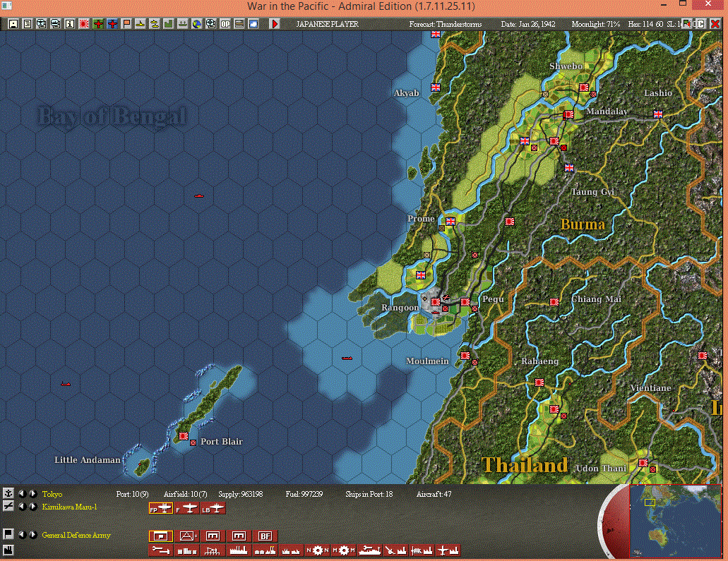This screenshot has width=728, height=561.
Task: Go to previous unit before General Defence Army
Action: (22, 535)
